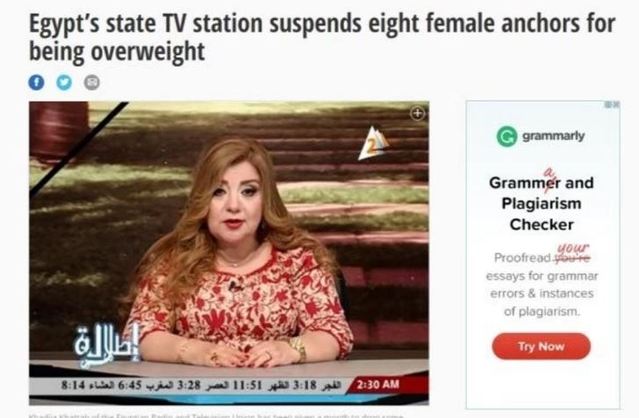Share the article on Facebook
The width and height of the screenshot is (639, 418).
coord(36,82)
